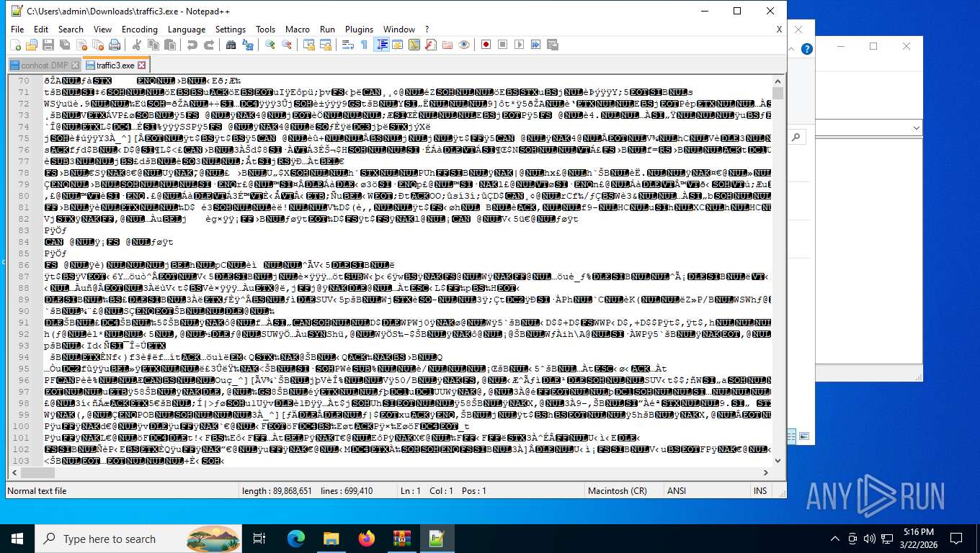Click the Stop macro recording icon
Screen dimensions: 980x553
[x=502, y=45]
